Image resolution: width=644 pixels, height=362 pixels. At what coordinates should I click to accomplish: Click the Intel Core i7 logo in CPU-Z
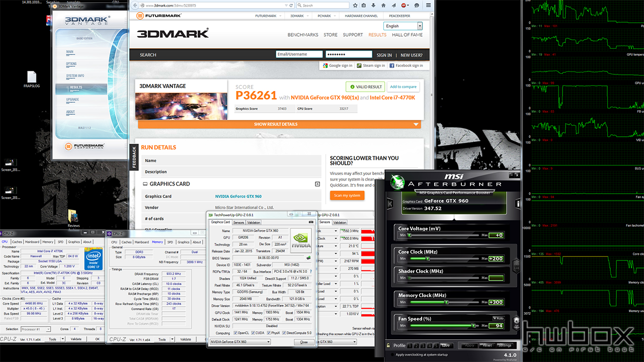(x=94, y=258)
